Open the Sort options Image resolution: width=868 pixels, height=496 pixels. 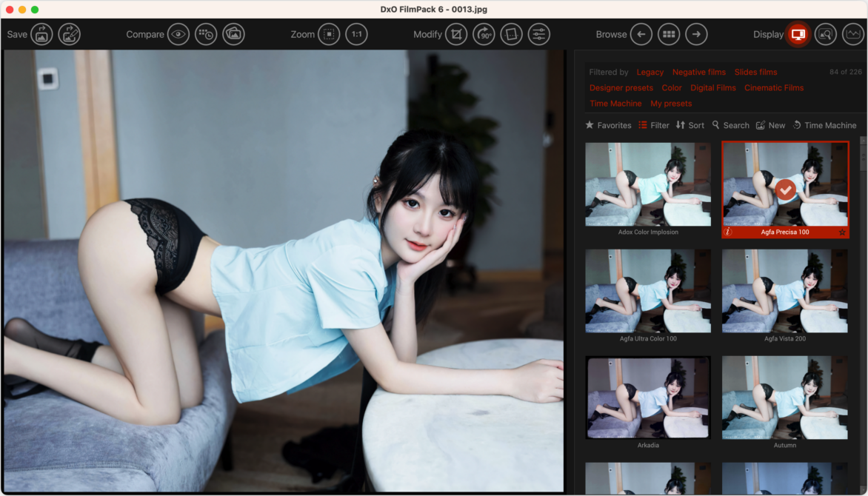pos(690,125)
